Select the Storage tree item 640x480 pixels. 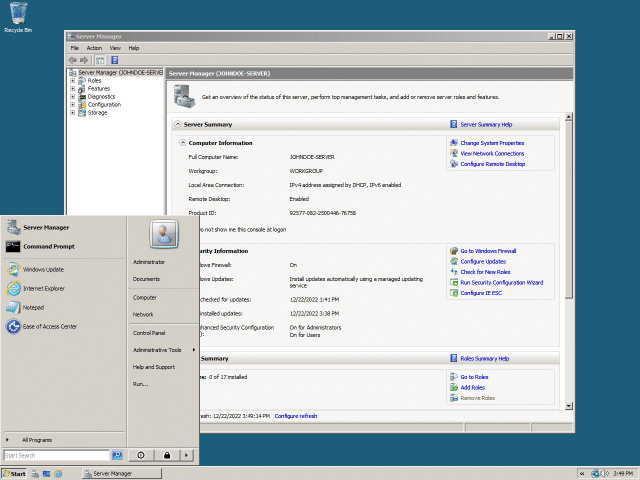pyautogui.click(x=98, y=113)
